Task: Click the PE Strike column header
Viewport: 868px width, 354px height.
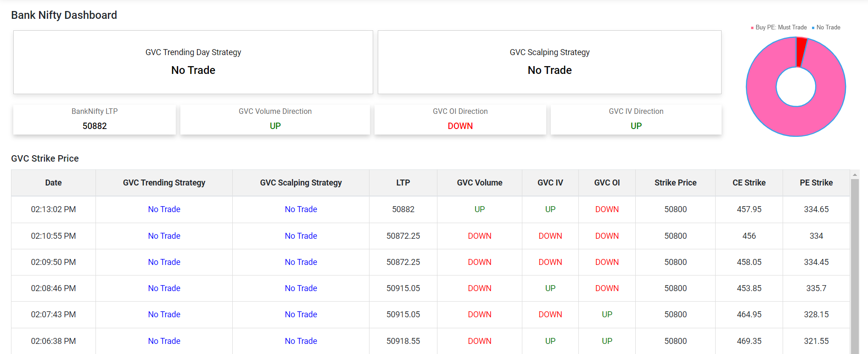Action: (x=816, y=183)
